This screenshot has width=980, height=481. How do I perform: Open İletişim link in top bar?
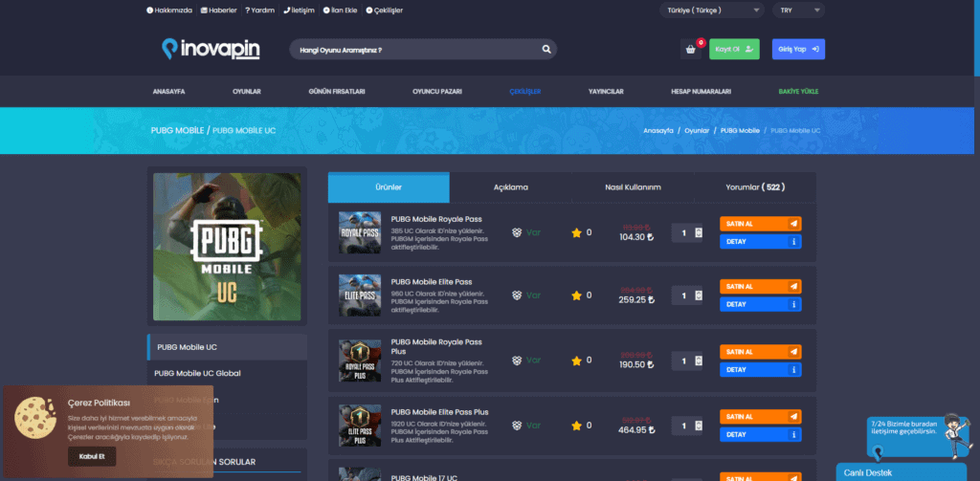click(x=299, y=10)
